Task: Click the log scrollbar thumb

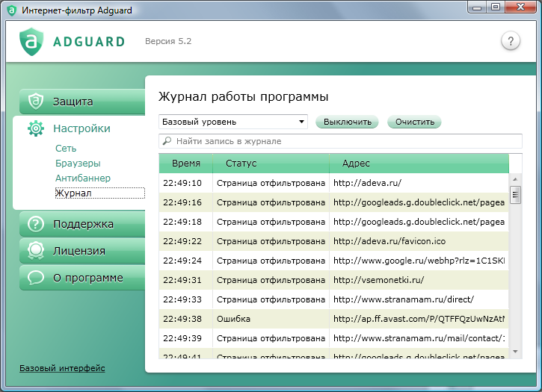Action: coord(515,195)
